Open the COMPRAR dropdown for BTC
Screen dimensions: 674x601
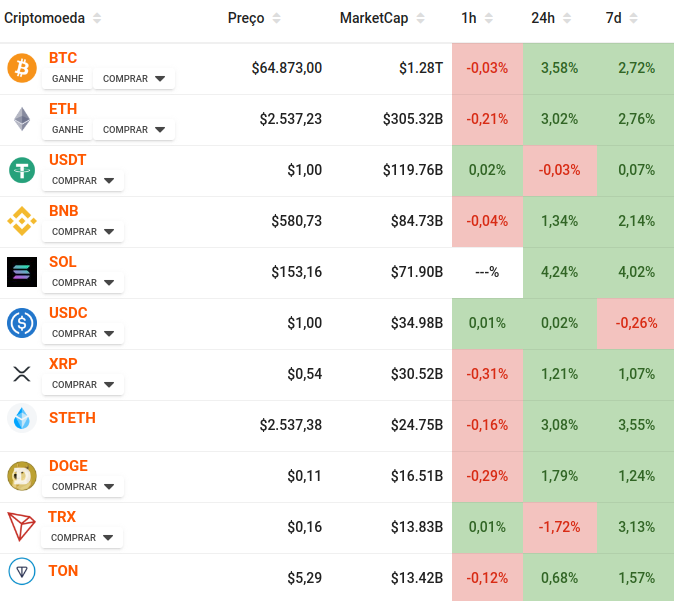click(134, 79)
